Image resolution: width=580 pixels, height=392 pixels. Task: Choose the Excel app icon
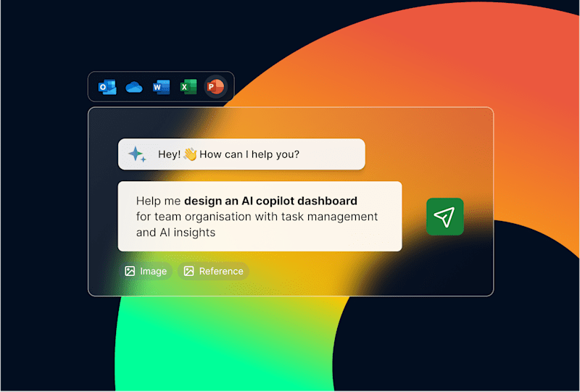pos(188,87)
